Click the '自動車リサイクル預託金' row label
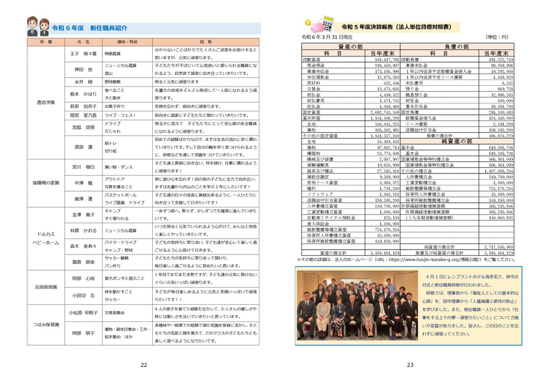The height and width of the screenshot is (392, 554). tap(331, 217)
